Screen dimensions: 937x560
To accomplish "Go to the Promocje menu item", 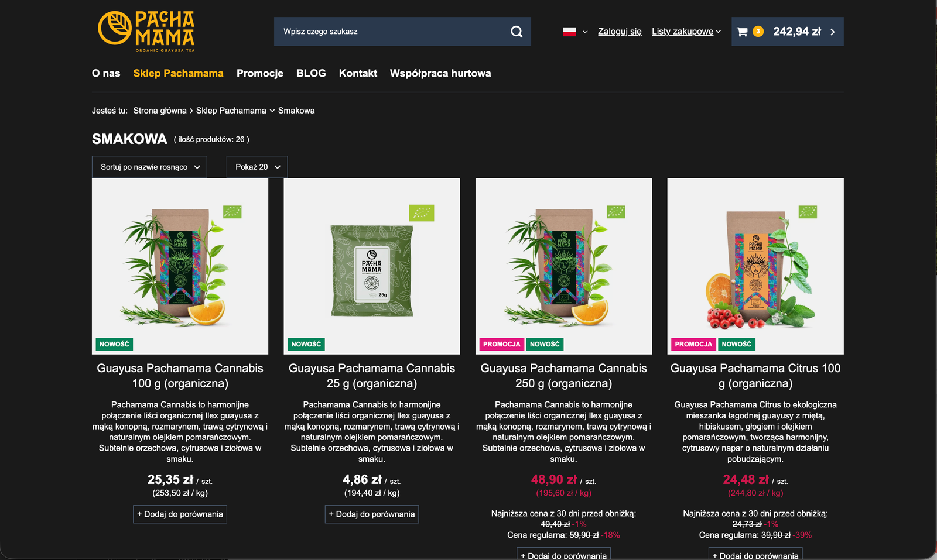I will [x=260, y=73].
